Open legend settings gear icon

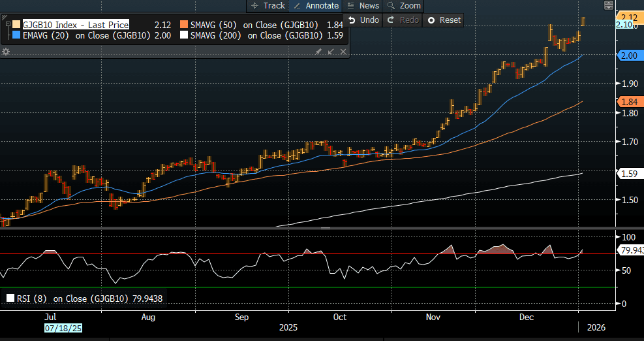(6, 51)
